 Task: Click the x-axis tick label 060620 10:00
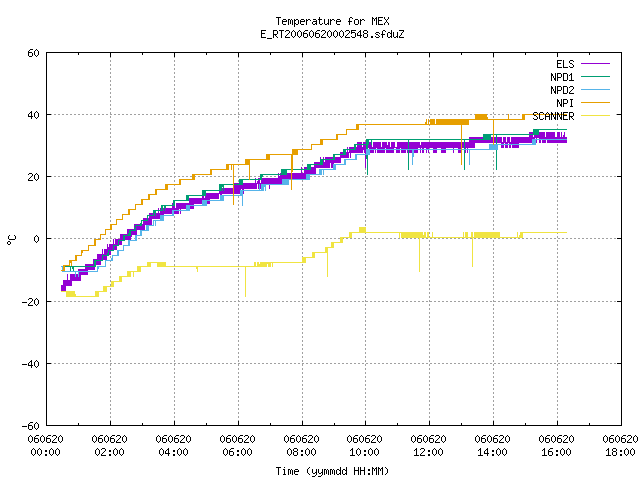point(364,446)
